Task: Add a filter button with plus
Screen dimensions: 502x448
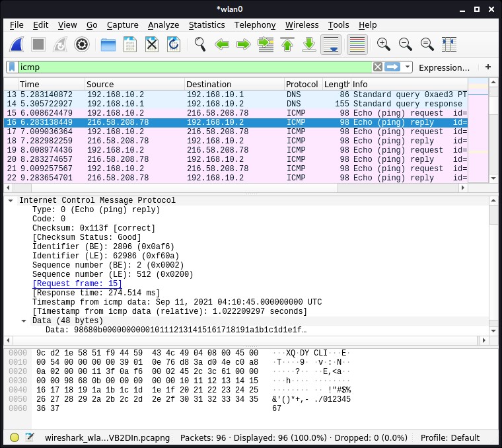Action: tap(488, 67)
